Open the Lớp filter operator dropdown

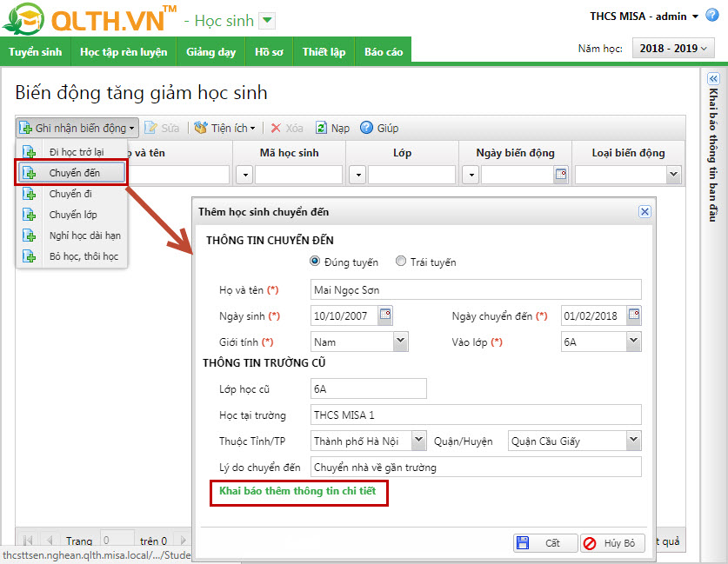click(357, 175)
